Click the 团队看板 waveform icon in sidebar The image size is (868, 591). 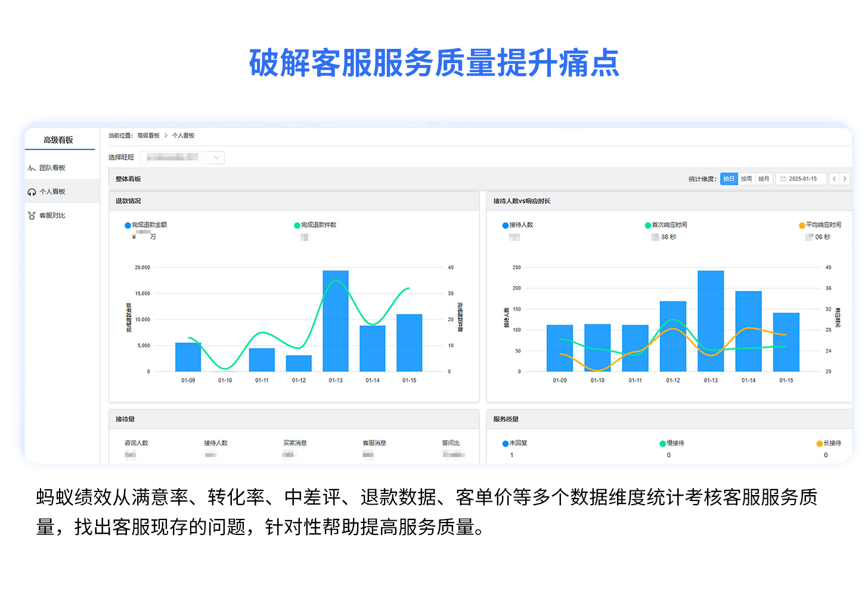32,168
